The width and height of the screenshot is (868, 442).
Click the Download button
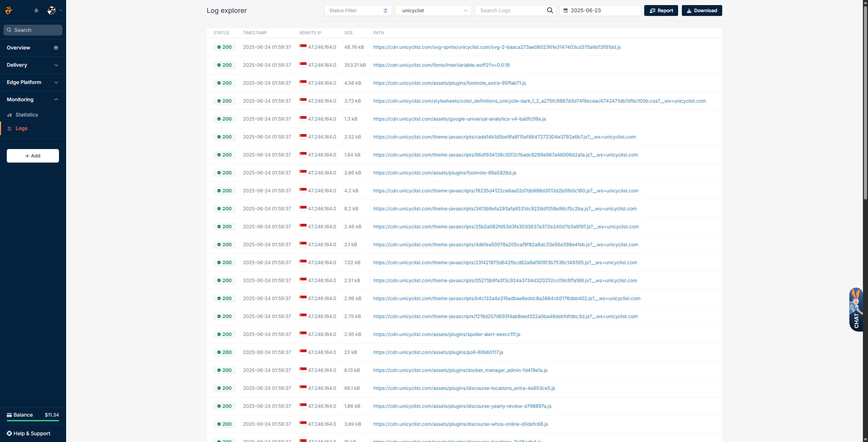pos(702,10)
